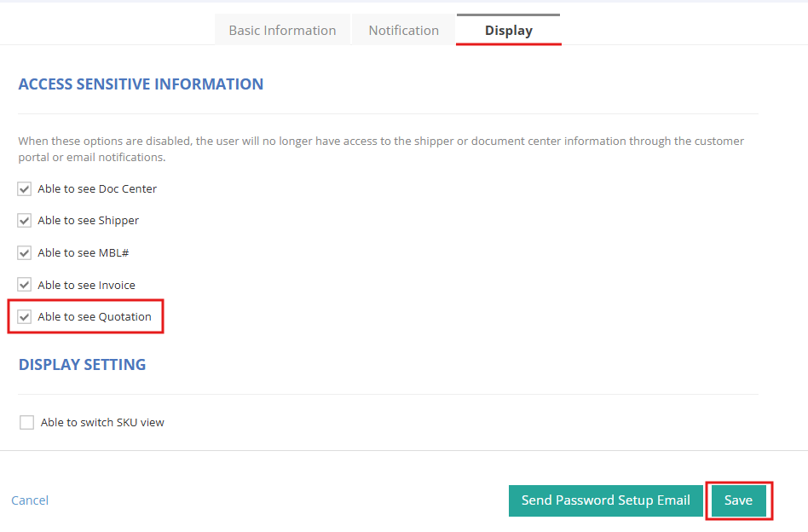Uncheck the highlighted Able to see Quotation option

point(25,316)
